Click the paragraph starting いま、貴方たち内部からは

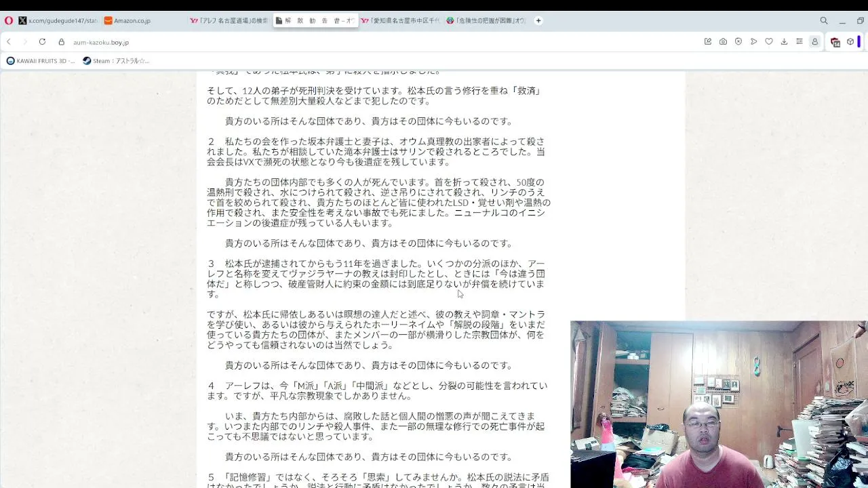[376, 426]
